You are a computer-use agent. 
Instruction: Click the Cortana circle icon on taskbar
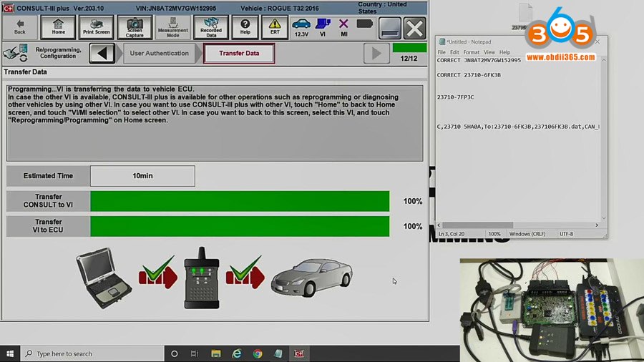pyautogui.click(x=174, y=353)
